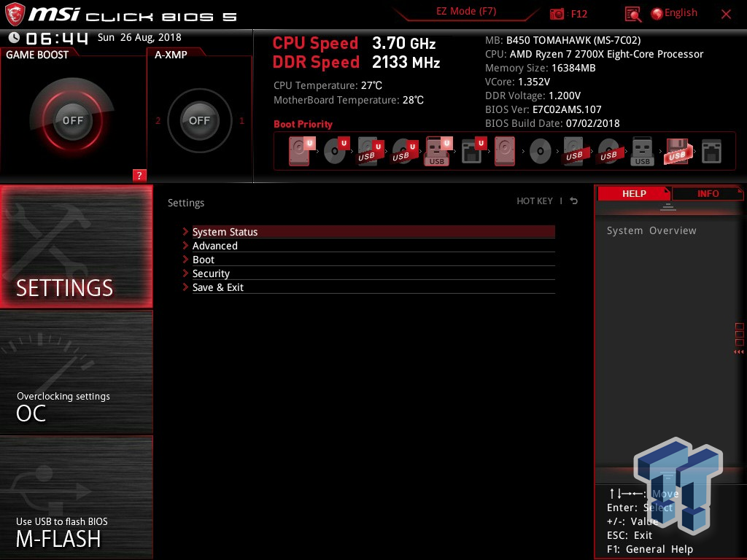Image resolution: width=747 pixels, height=560 pixels.
Task: Click the ESC: Exit hint text
Action: (x=630, y=535)
